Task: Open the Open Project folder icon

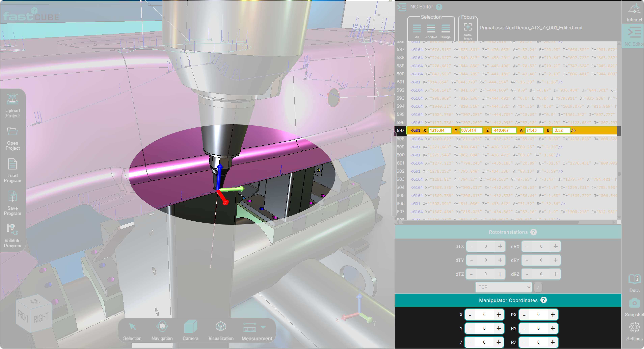Action: (12, 132)
